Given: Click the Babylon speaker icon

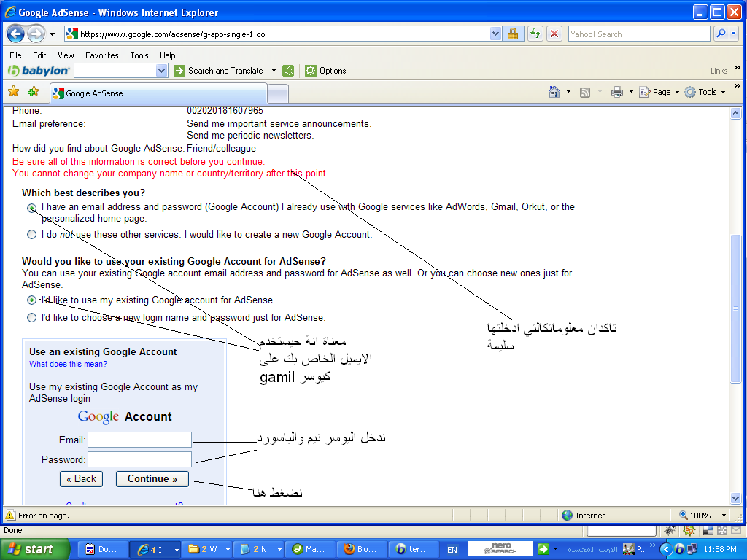Looking at the screenshot, I should pos(288,71).
